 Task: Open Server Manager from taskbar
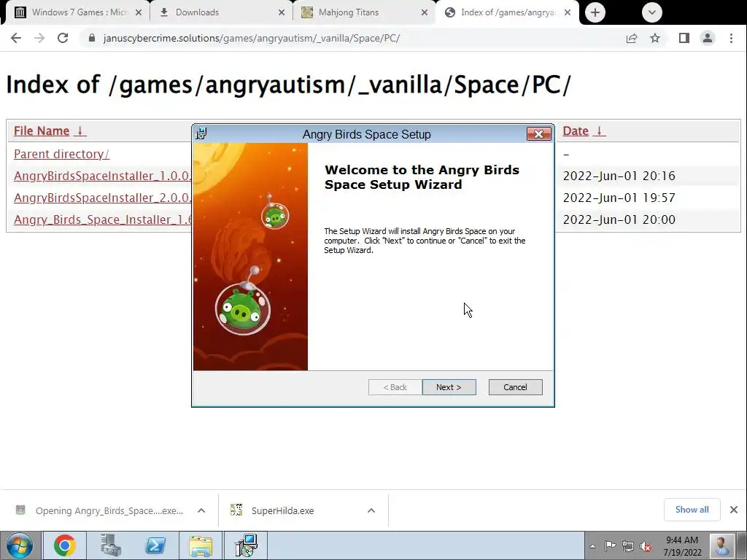[111, 545]
